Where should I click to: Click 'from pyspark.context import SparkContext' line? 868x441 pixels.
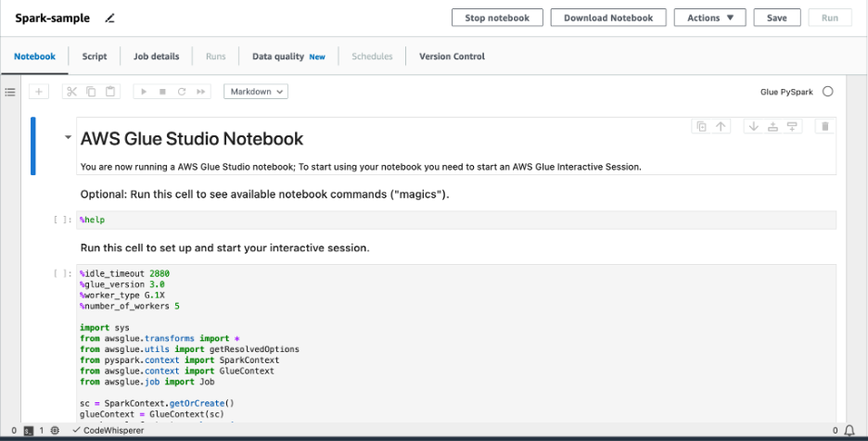(x=179, y=360)
